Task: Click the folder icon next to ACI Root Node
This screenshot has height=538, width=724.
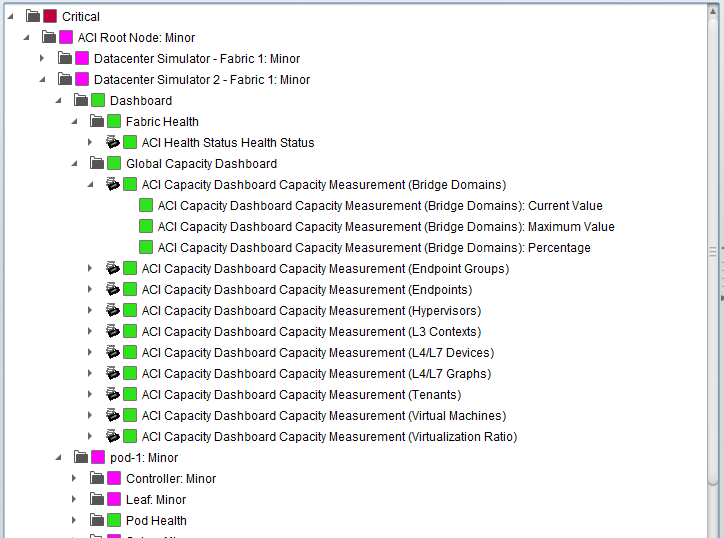Action: point(49,37)
